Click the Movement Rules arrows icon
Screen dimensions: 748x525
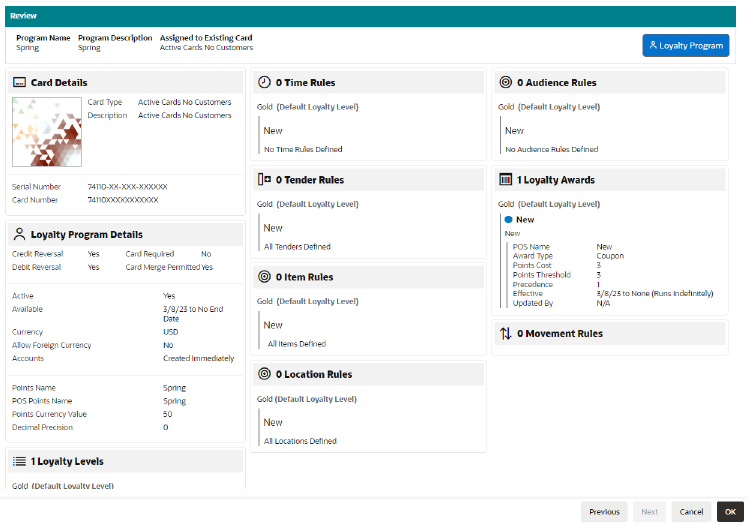click(506, 333)
